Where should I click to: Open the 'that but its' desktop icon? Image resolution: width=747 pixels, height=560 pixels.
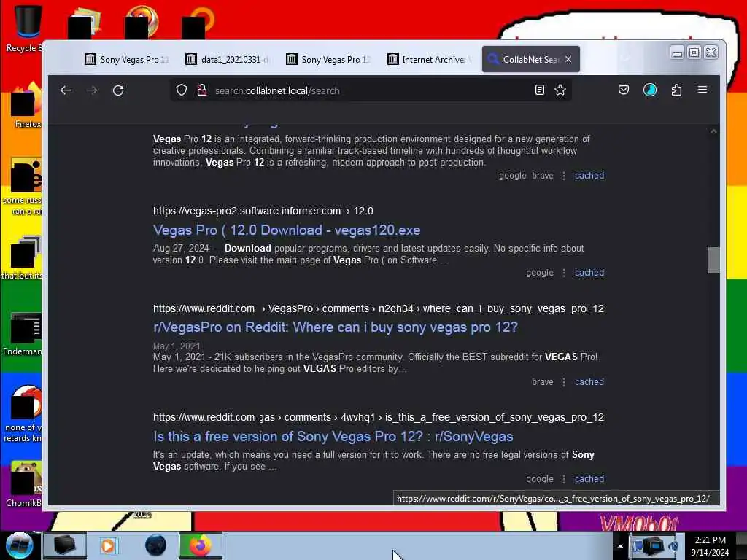(x=23, y=257)
